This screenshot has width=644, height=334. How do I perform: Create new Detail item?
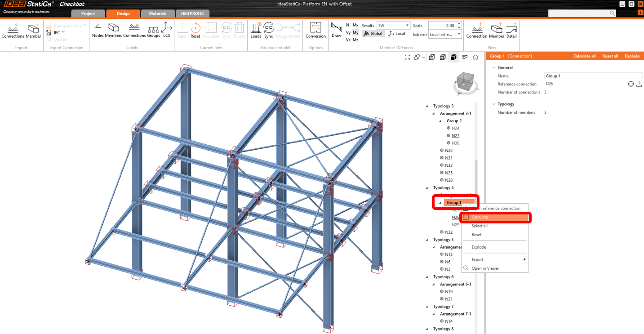click(x=511, y=30)
